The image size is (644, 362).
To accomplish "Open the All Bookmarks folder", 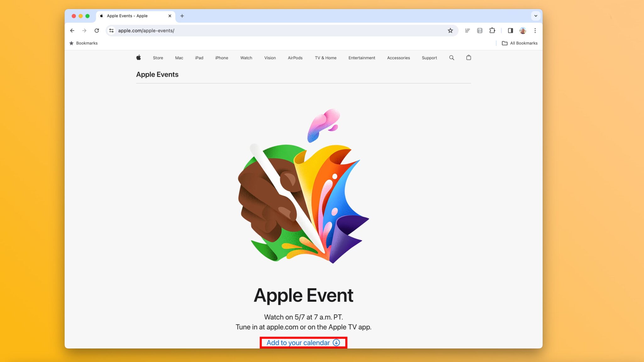I will (519, 43).
